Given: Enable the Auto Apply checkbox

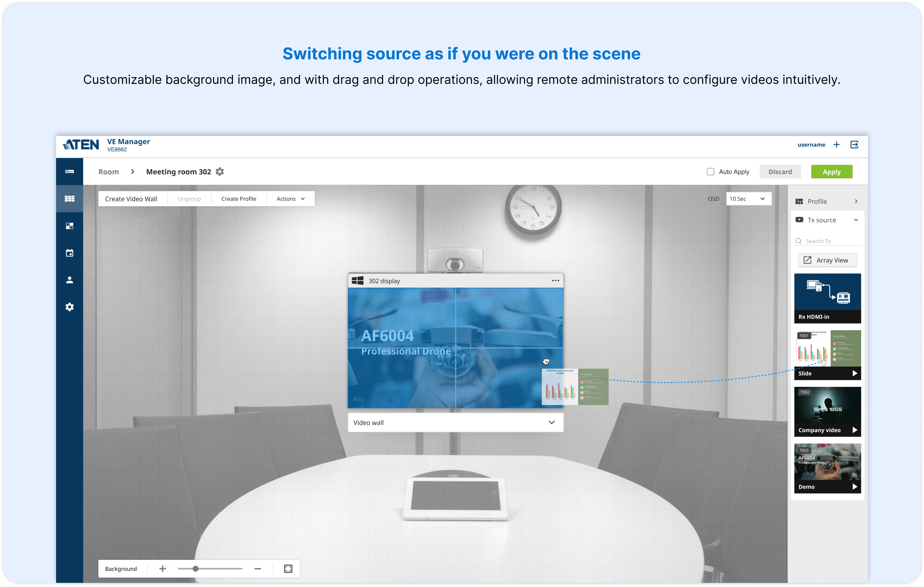Looking at the screenshot, I should 711,172.
